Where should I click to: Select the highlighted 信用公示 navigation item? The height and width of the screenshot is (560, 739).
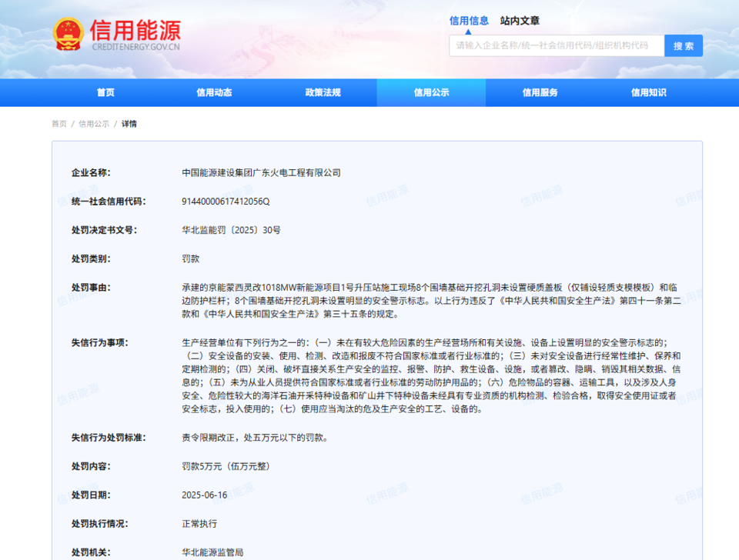(x=431, y=92)
